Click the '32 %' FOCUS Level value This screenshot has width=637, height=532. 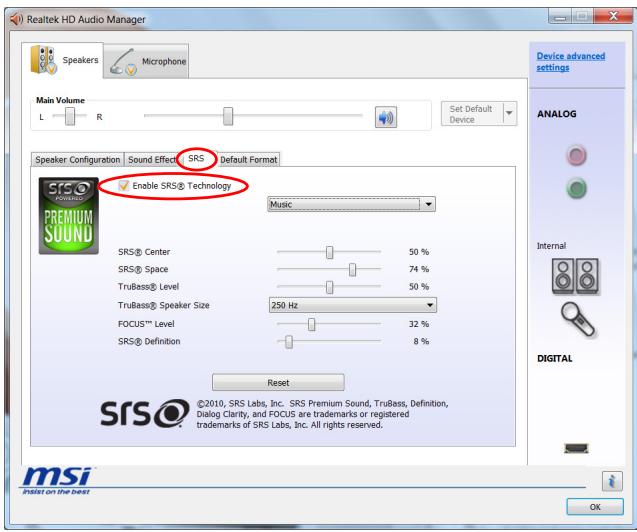pyautogui.click(x=419, y=324)
